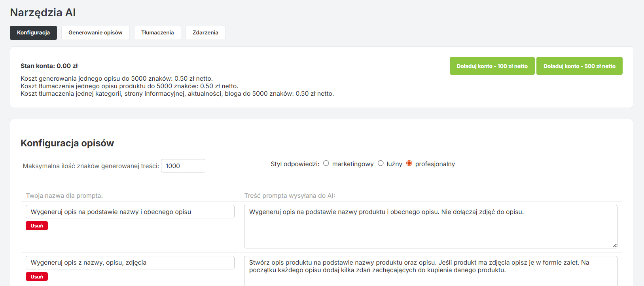The height and width of the screenshot is (286, 644).
Task: Select the profesjonalny radio option
Action: click(409, 163)
